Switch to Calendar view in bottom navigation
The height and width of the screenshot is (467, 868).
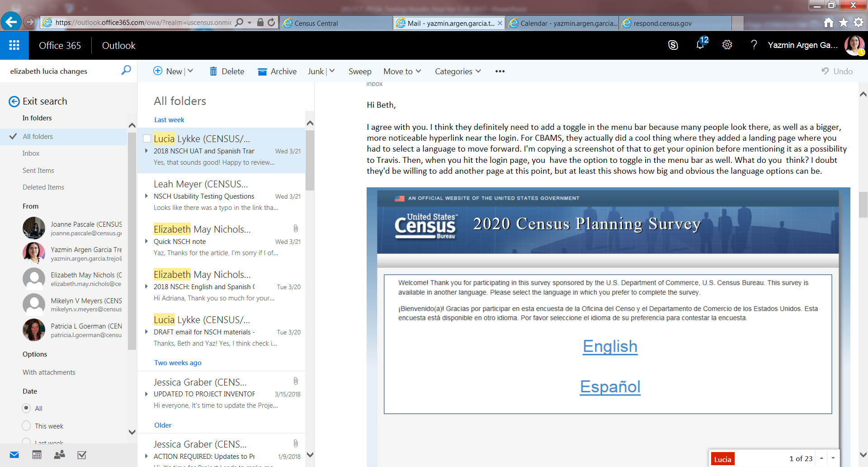click(37, 455)
